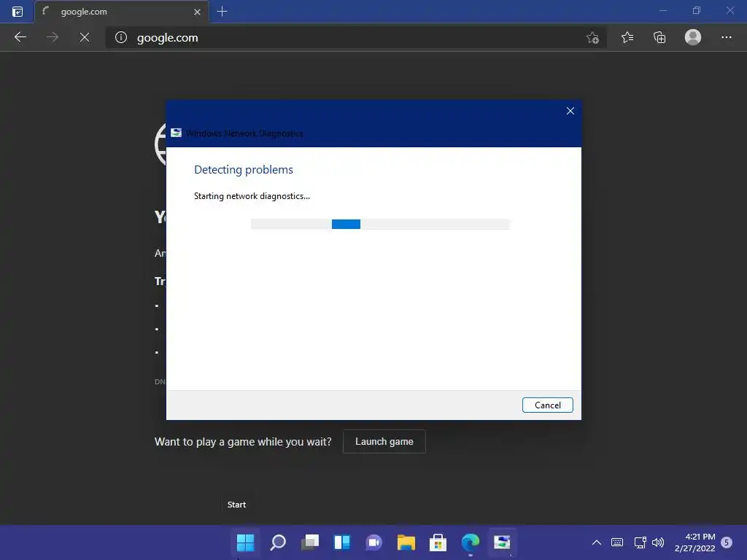Open volume control tray icon
The image size is (747, 560).
[658, 542]
